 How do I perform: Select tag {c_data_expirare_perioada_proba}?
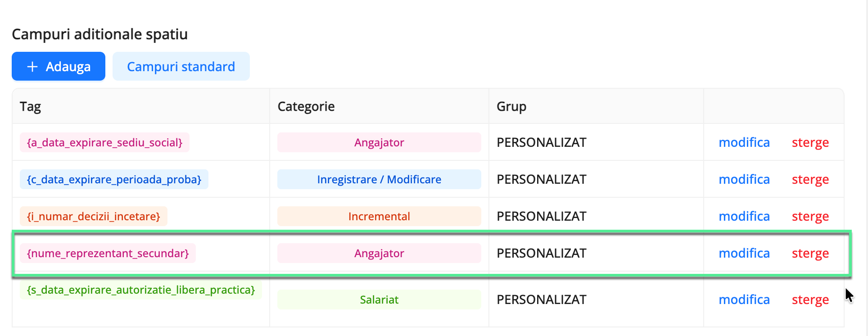point(113,179)
